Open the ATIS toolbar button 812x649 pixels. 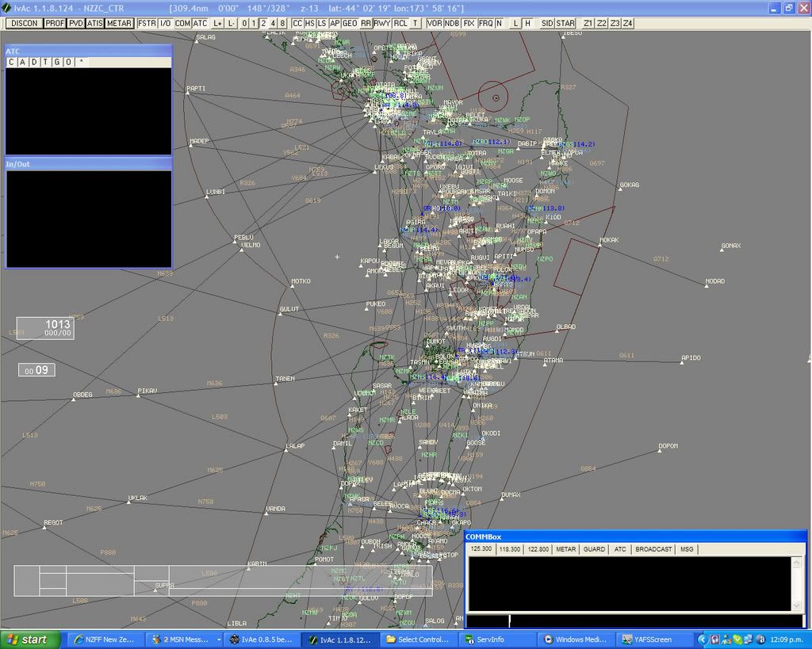94,24
